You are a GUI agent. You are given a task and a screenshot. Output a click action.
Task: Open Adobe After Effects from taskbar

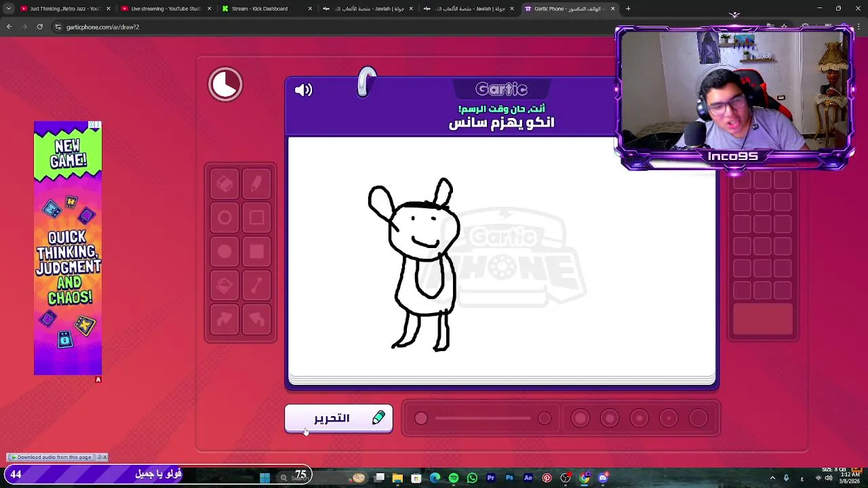pos(528,478)
